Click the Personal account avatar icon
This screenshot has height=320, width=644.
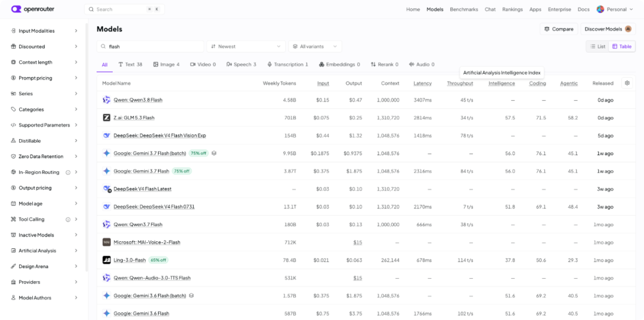tap(600, 9)
